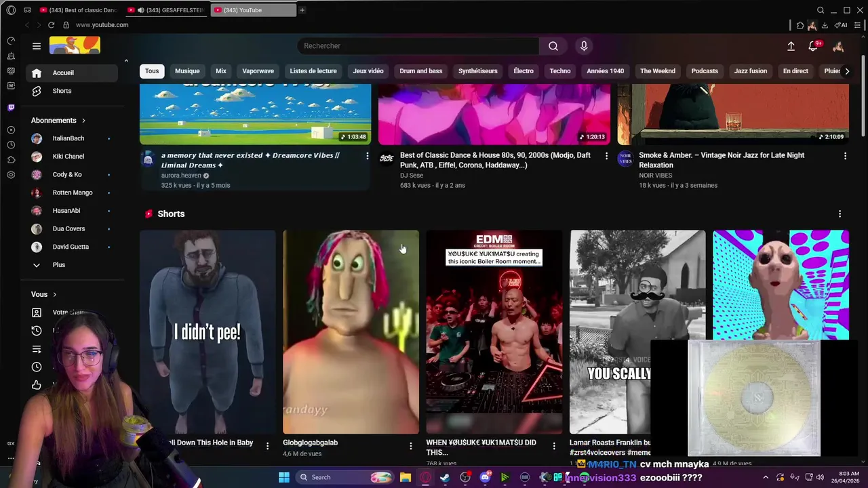Image resolution: width=868 pixels, height=488 pixels.
Task: Open the Vous section chevron
Action: 54,295
